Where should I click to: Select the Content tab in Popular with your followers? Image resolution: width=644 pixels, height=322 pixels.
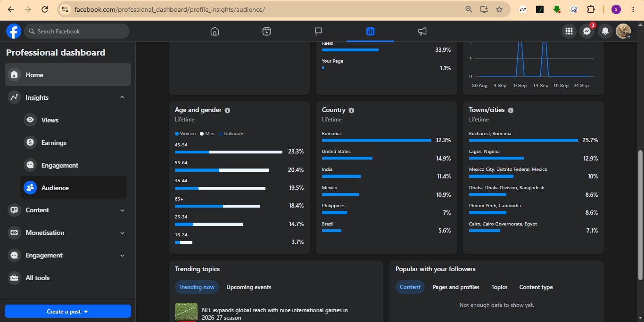point(410,287)
